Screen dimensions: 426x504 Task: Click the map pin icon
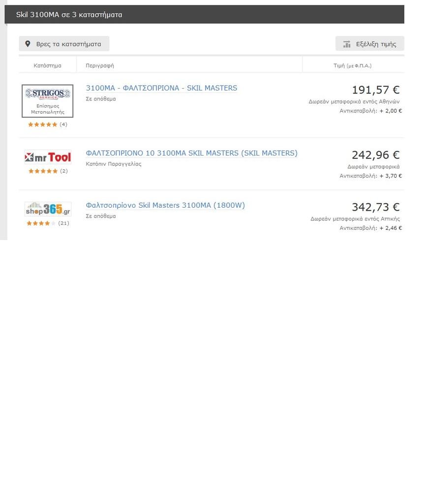[28, 44]
